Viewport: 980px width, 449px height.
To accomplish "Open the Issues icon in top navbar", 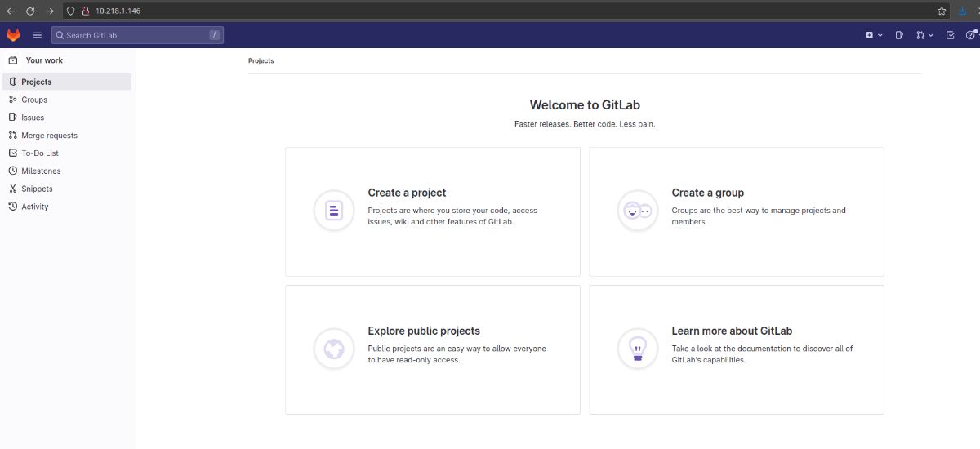I will click(x=899, y=35).
